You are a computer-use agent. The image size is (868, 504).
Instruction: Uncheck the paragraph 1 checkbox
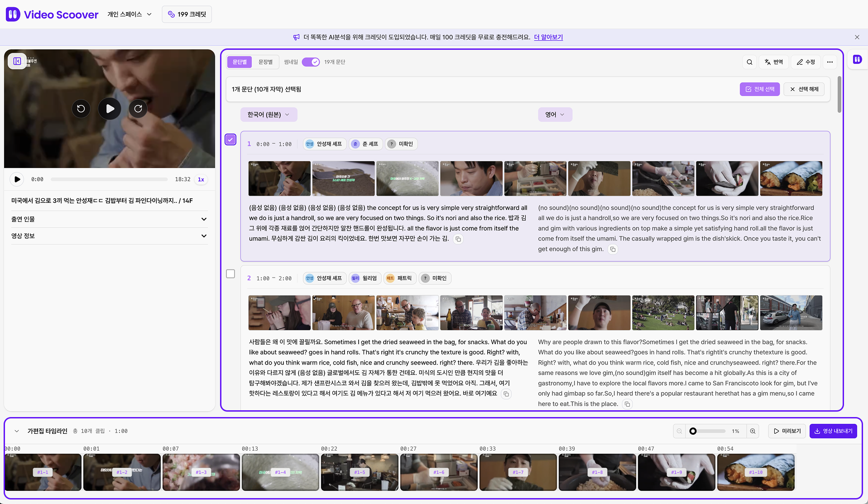230,139
